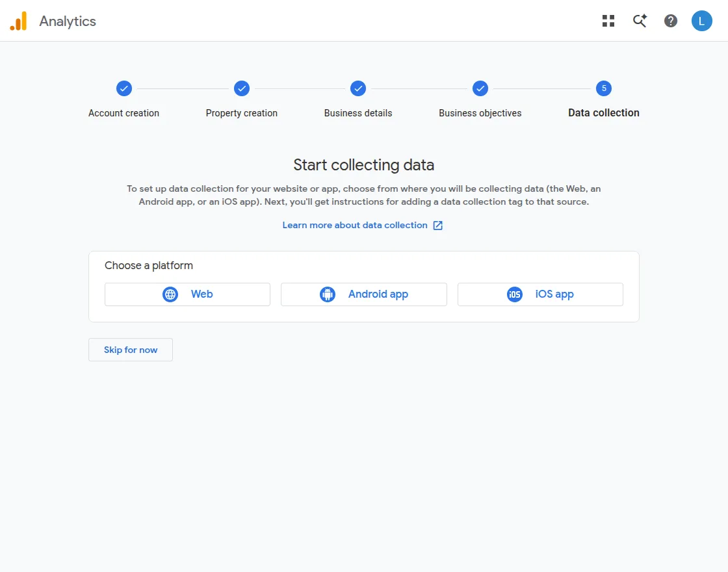The width and height of the screenshot is (728, 572).
Task: Click the 'Data collection' step label
Action: pyautogui.click(x=604, y=113)
